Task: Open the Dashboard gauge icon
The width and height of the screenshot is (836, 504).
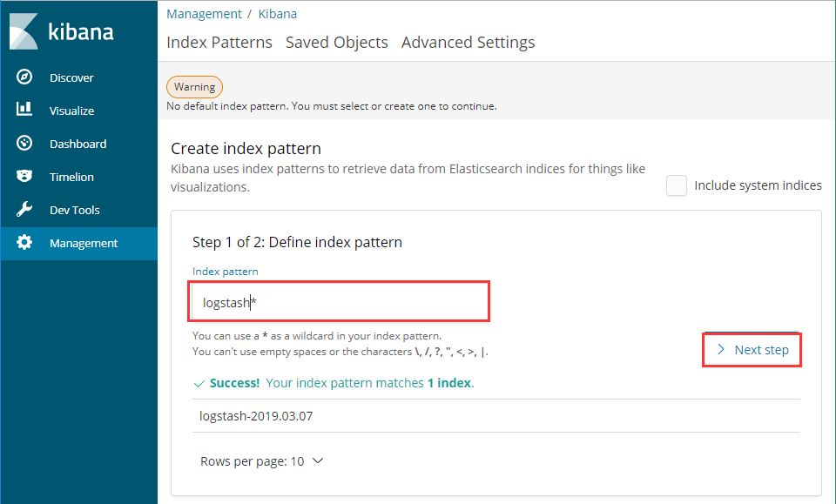Action: coord(24,143)
